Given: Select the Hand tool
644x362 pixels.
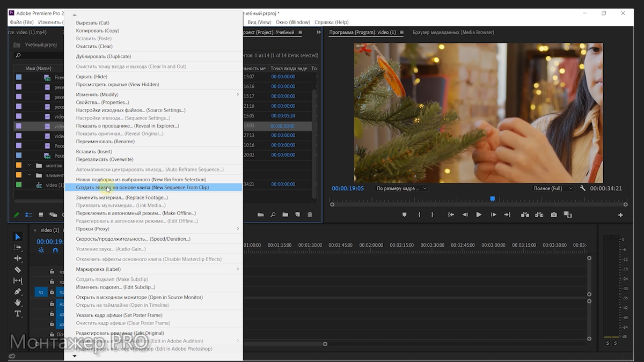Looking at the screenshot, I should click(18, 302).
